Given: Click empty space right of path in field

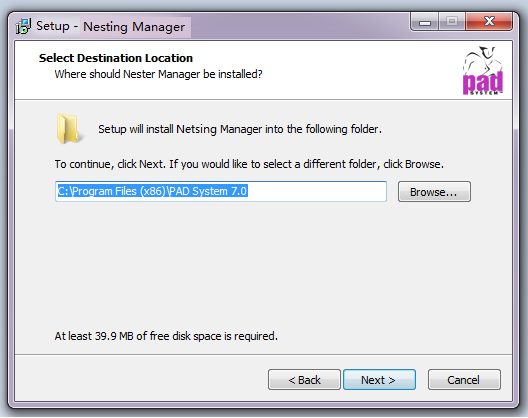Looking at the screenshot, I should (x=317, y=192).
